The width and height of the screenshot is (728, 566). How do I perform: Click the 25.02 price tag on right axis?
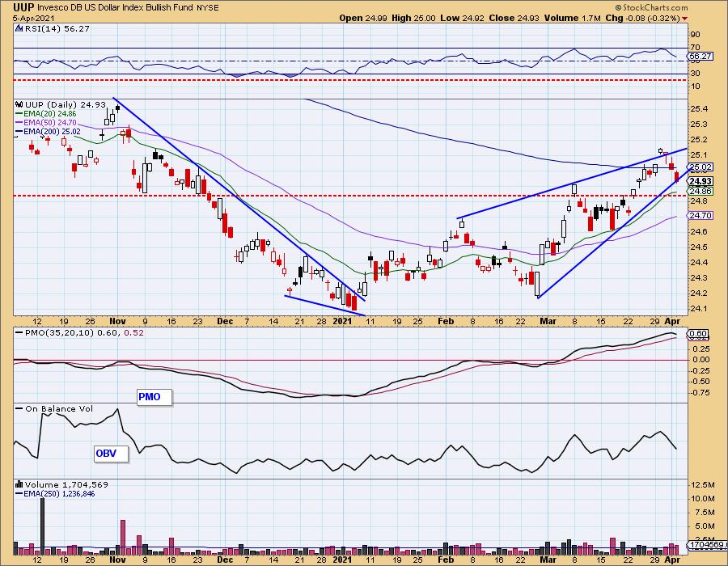pyautogui.click(x=700, y=167)
